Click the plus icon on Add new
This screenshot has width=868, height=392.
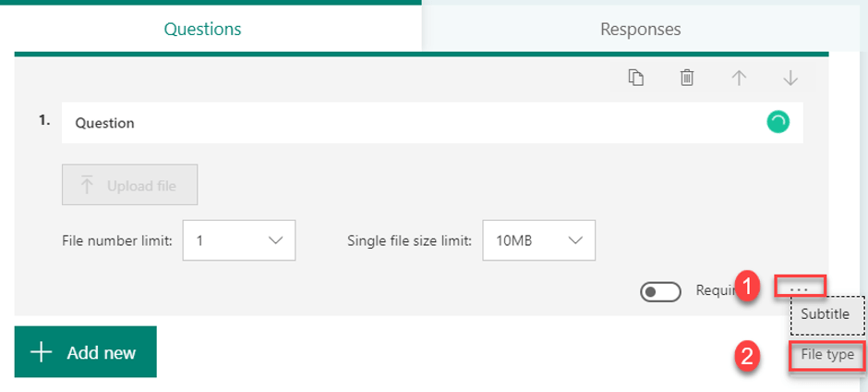click(x=41, y=352)
